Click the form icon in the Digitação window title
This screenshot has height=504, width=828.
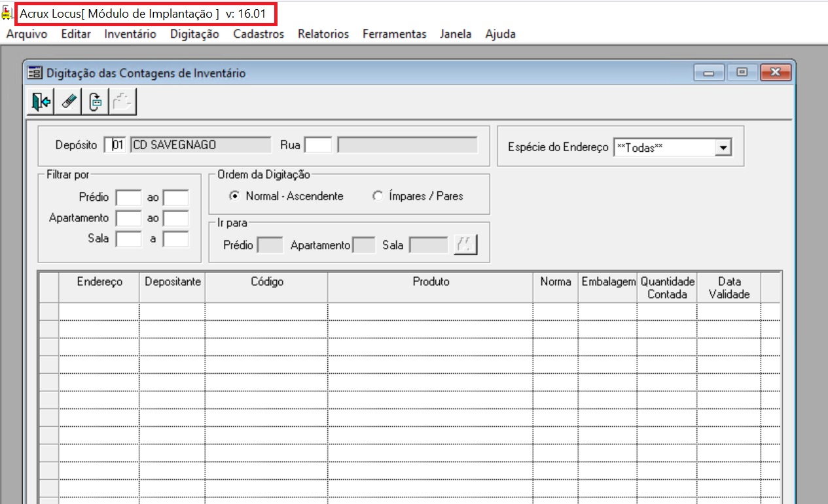pyautogui.click(x=35, y=73)
